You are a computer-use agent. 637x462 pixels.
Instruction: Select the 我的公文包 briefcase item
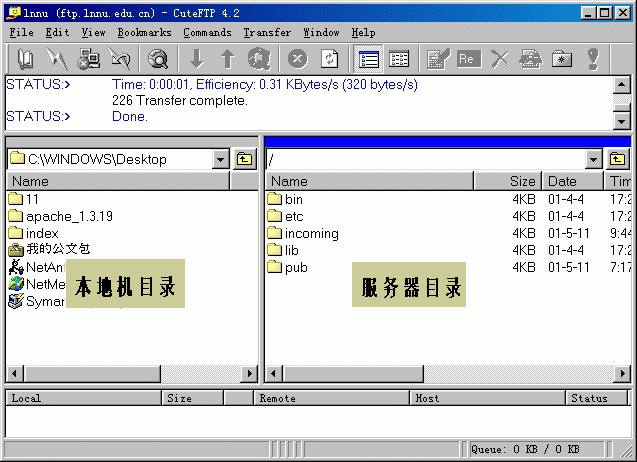[49, 249]
